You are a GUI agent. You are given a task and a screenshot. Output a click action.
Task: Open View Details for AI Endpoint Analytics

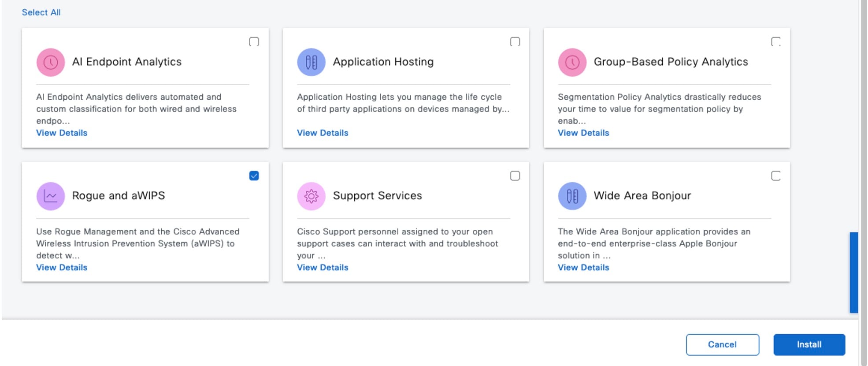62,133
